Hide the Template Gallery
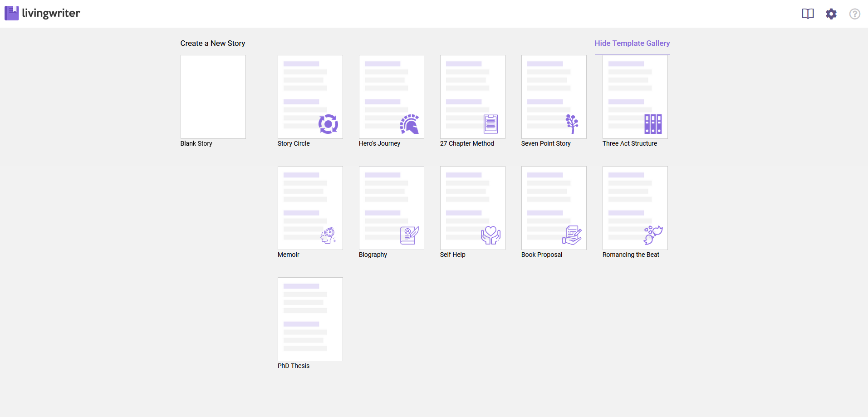The width and height of the screenshot is (868, 417). 632,43
